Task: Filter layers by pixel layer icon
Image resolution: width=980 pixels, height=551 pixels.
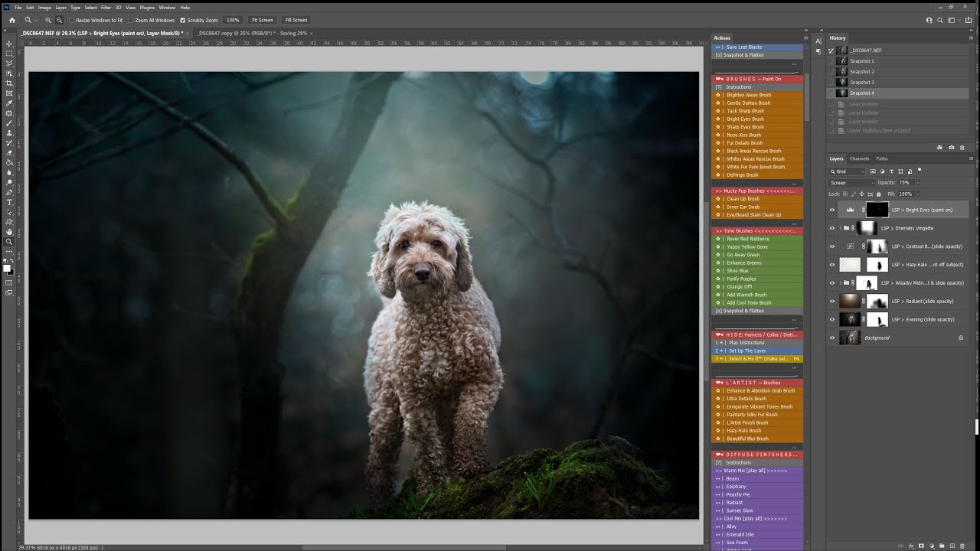Action: point(873,171)
